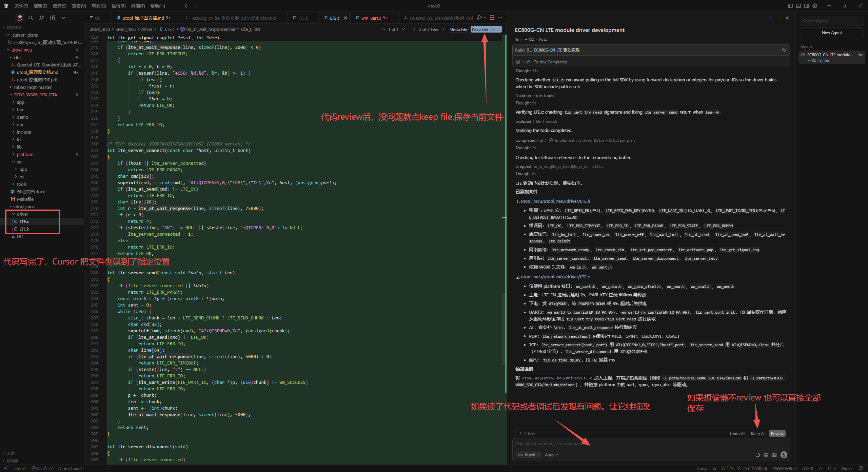Click new chat plus icon
Viewport: 868px width, 472px height.
771,18
